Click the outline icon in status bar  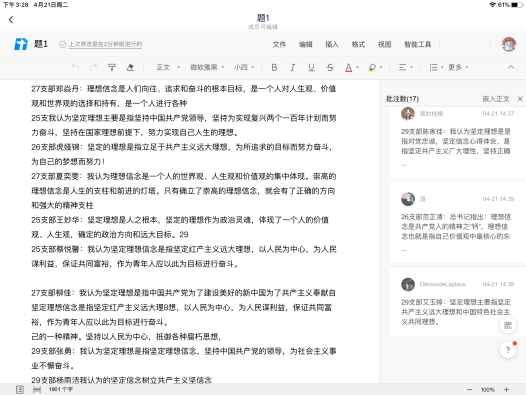(20, 390)
